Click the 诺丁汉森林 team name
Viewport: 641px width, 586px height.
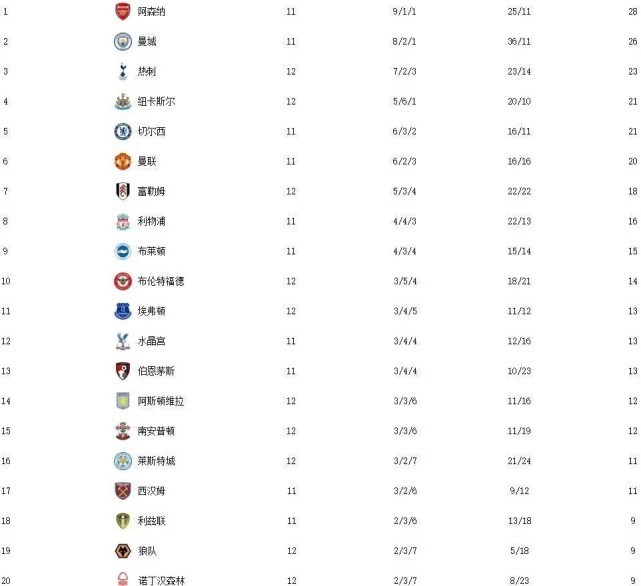point(161,580)
